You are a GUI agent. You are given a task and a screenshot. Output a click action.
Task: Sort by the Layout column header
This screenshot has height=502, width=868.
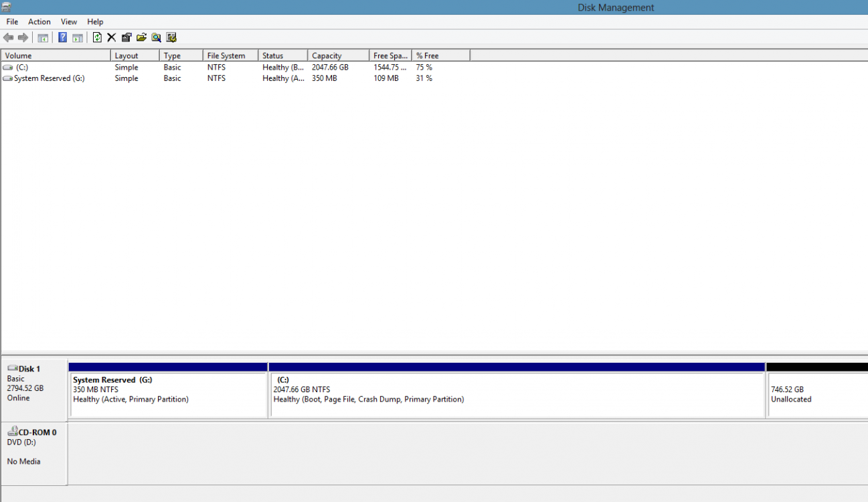click(x=135, y=56)
